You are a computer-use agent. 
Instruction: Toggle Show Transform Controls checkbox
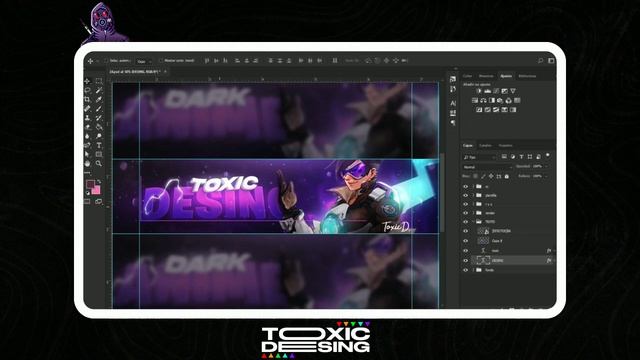click(161, 61)
